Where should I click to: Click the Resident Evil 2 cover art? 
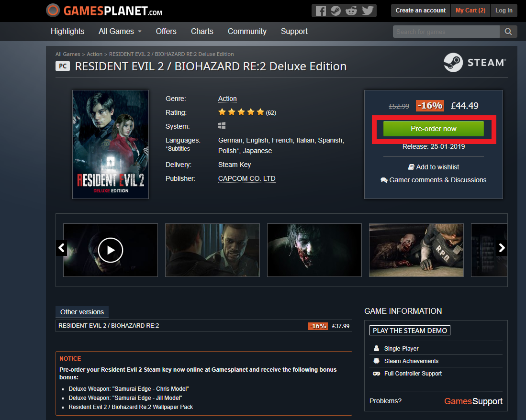pos(111,144)
